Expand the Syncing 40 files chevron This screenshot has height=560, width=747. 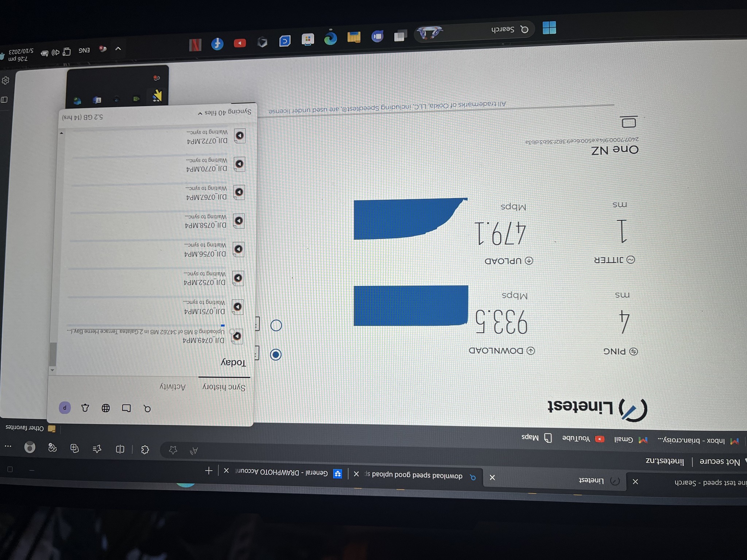click(200, 114)
